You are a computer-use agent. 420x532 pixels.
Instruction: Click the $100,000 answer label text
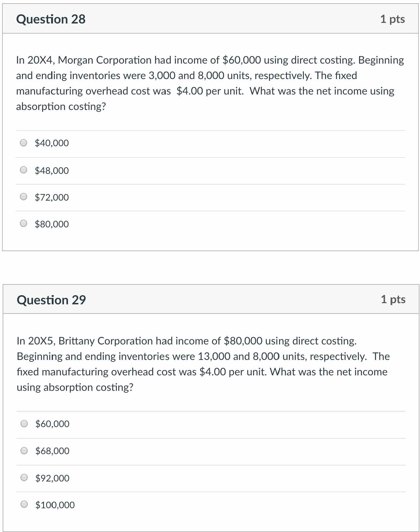click(55, 505)
